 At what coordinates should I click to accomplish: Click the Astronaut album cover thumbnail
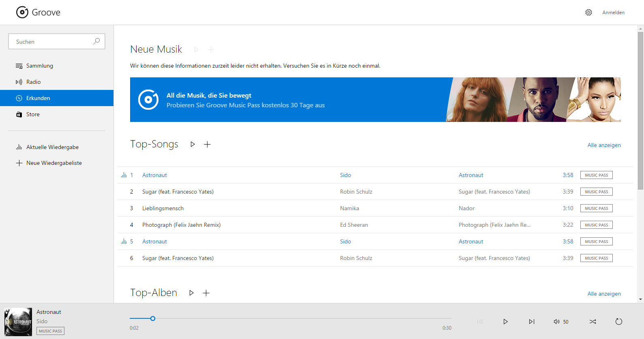point(18,322)
